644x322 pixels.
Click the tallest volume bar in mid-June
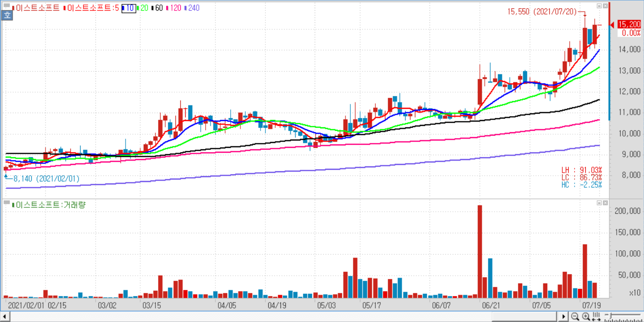coord(480,251)
